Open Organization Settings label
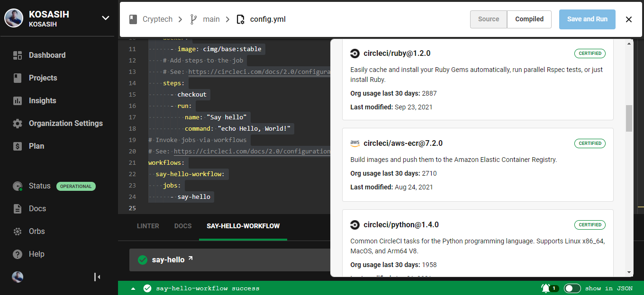This screenshot has width=644, height=295. (66, 124)
